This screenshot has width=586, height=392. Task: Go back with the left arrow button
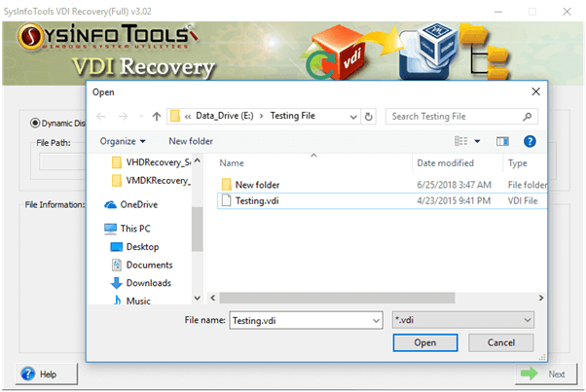100,117
